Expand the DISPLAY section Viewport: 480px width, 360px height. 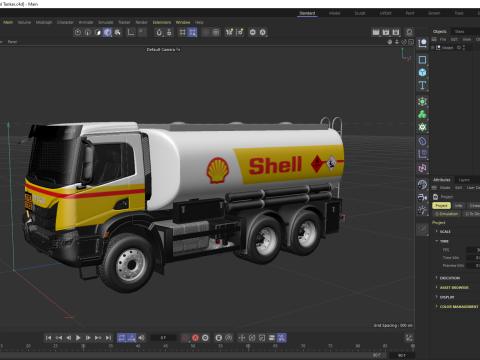[447, 297]
